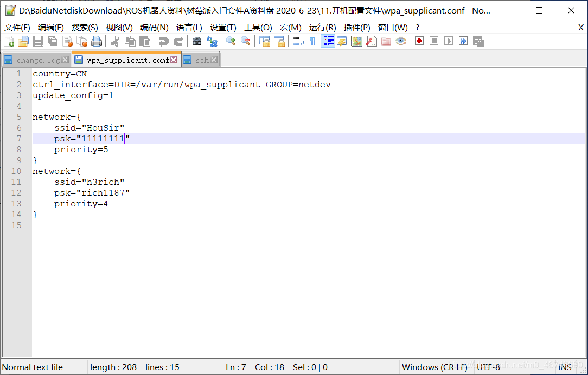Screen dimensions: 588x375
Task: Open the 插件(P) menu
Action: pyautogui.click(x=357, y=27)
